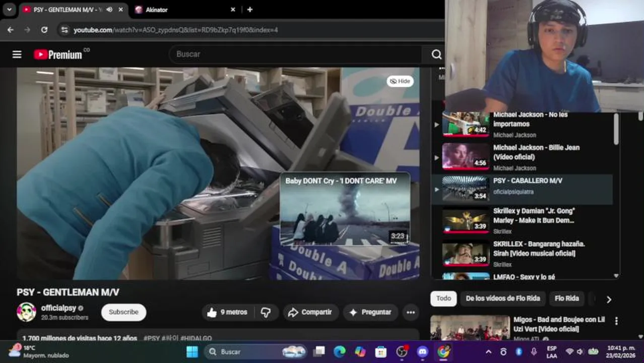
Task: Open Discord from the taskbar
Action: (423, 351)
